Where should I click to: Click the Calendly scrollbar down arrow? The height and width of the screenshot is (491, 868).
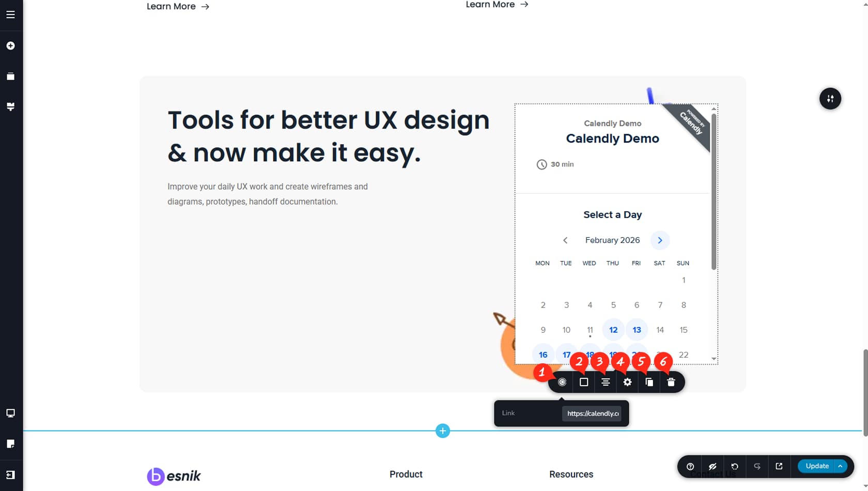coord(714,359)
